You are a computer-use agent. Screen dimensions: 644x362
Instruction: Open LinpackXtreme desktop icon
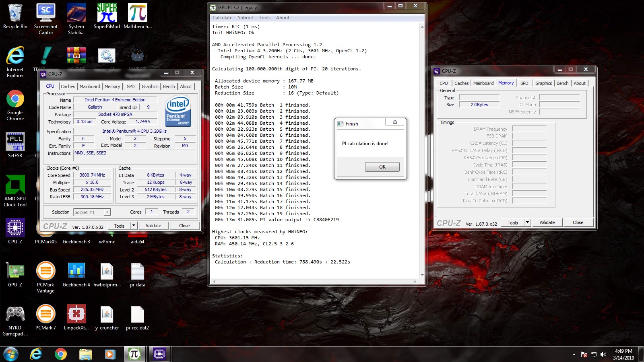click(76, 317)
